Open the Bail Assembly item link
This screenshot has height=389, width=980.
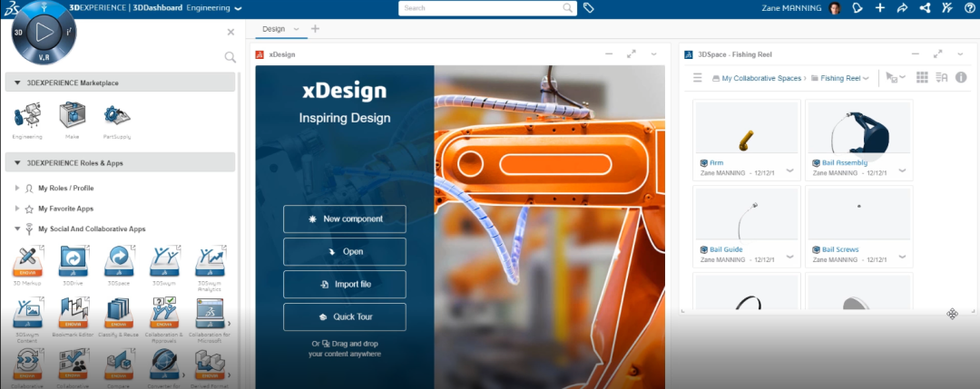[845, 163]
